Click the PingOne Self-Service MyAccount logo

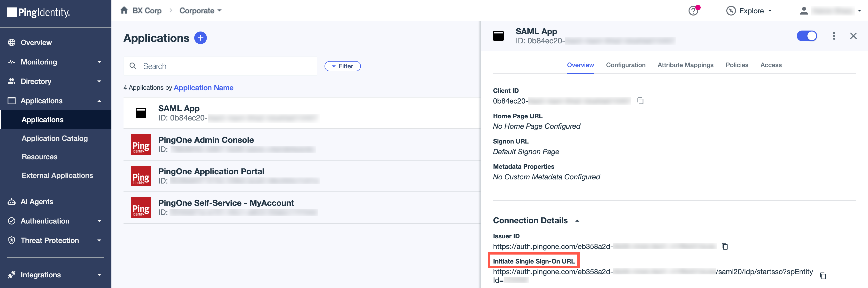coord(141,208)
